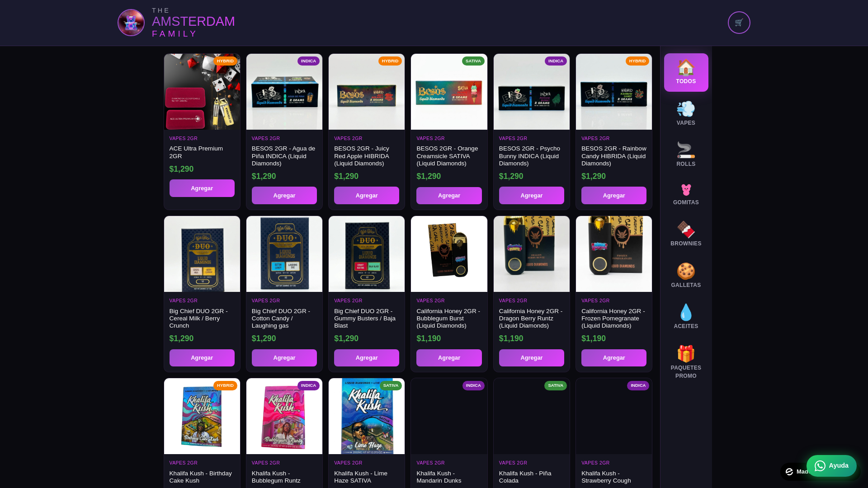
Task: Open PAQUETES PROMO gift category
Action: tap(686, 362)
